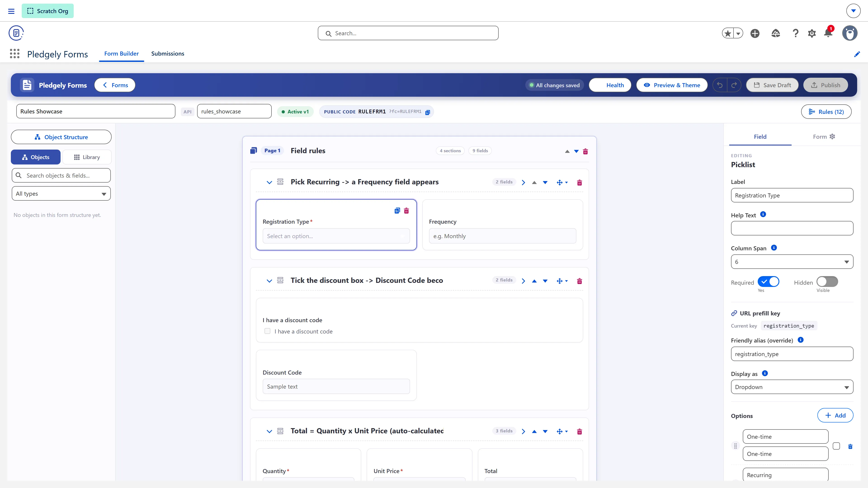
Task: Duplicate the Registration Type field
Action: click(x=397, y=211)
